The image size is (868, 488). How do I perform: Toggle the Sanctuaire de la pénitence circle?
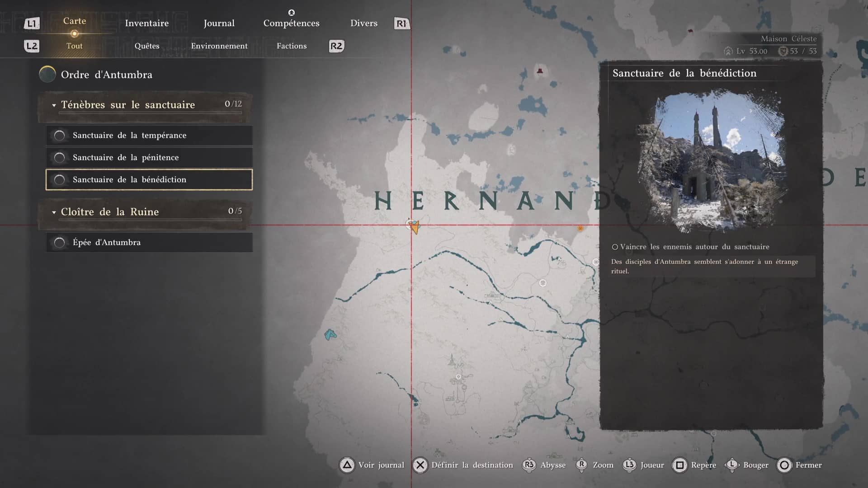(x=59, y=158)
